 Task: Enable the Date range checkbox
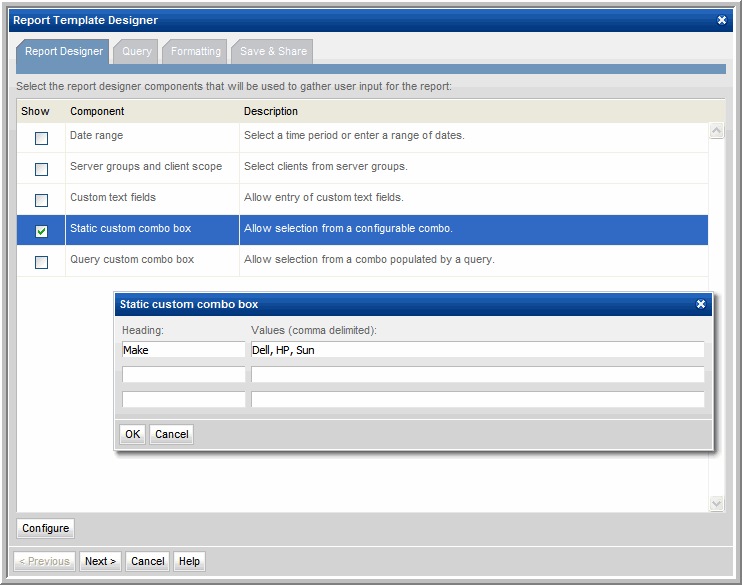point(41,138)
